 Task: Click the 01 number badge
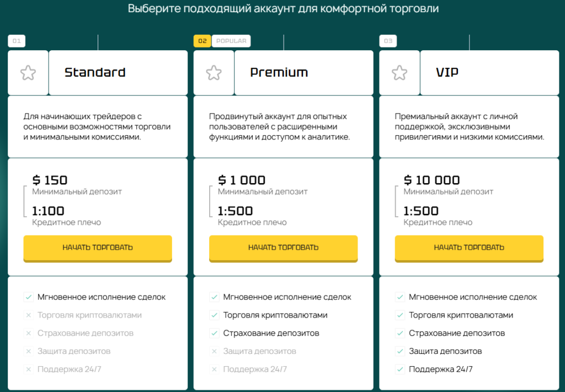(17, 41)
